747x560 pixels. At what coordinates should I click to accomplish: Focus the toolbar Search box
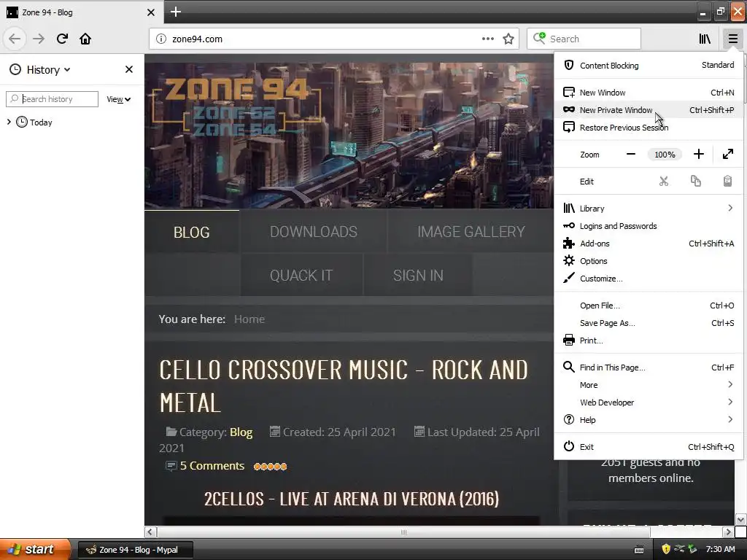pyautogui.click(x=584, y=39)
